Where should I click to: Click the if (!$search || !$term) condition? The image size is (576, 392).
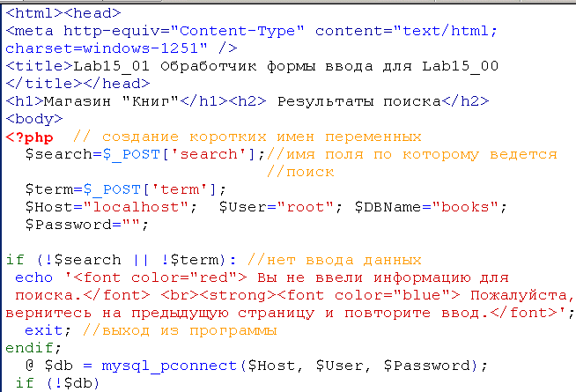click(x=121, y=260)
